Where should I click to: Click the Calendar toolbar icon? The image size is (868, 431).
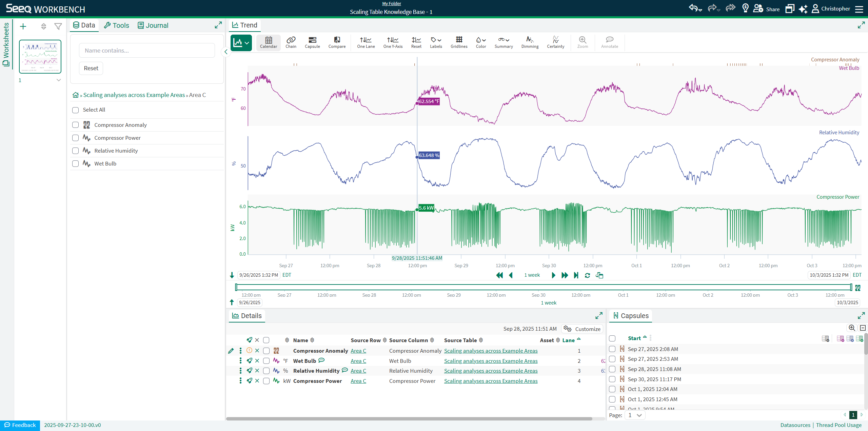(x=268, y=42)
